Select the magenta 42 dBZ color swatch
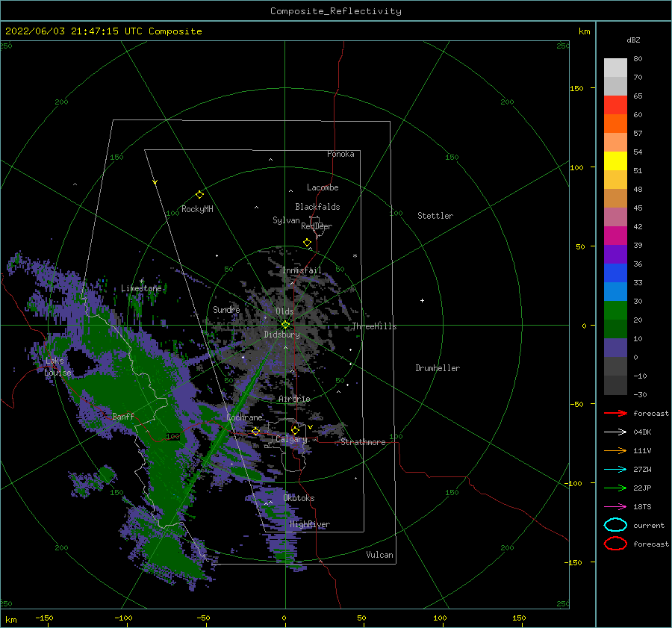This screenshot has height=628, width=672. coord(615,235)
